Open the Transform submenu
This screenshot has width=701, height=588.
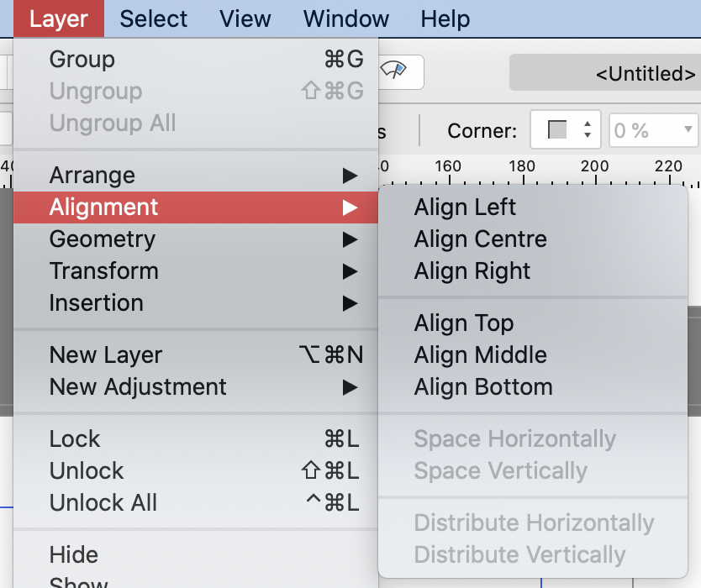[x=103, y=270]
